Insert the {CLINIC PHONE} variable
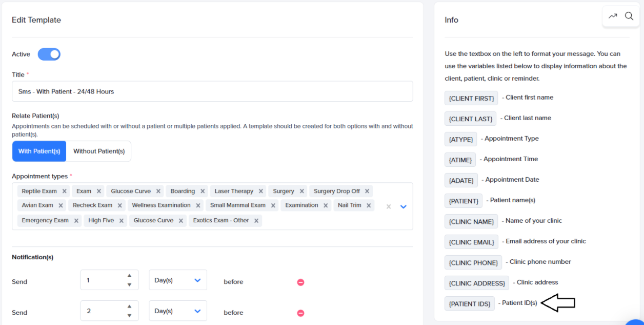 point(473,262)
